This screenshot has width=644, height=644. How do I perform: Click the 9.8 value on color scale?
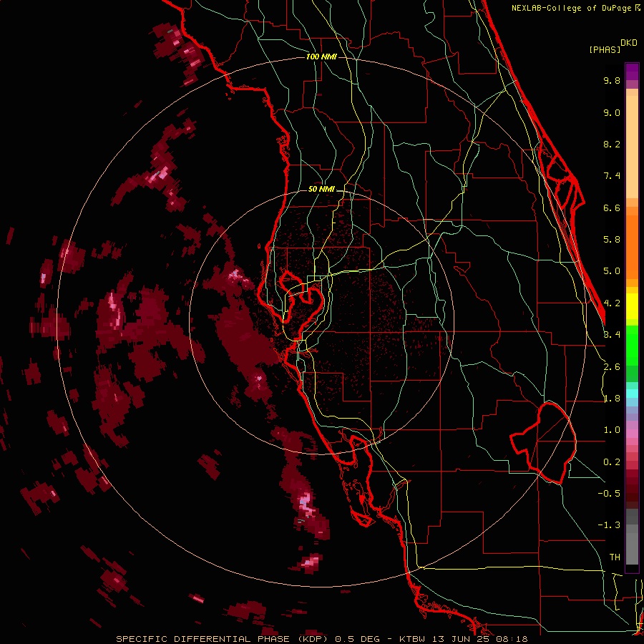[612, 80]
